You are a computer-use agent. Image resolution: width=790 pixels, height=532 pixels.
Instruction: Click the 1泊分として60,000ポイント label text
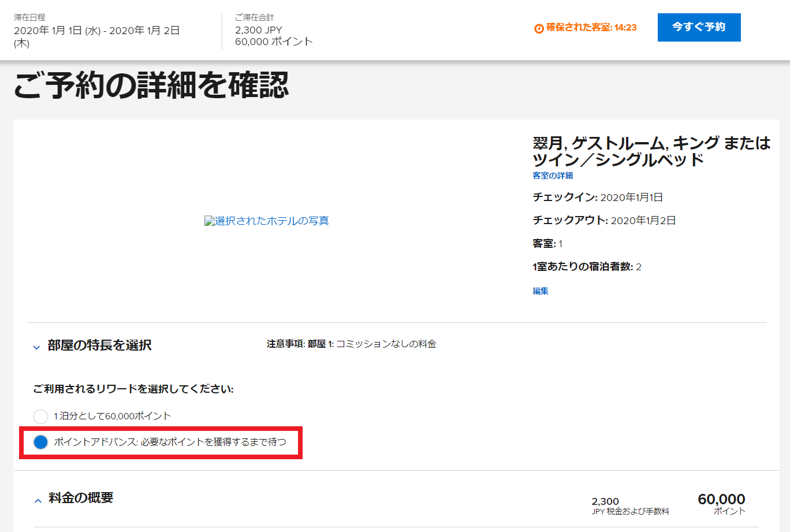tap(113, 416)
